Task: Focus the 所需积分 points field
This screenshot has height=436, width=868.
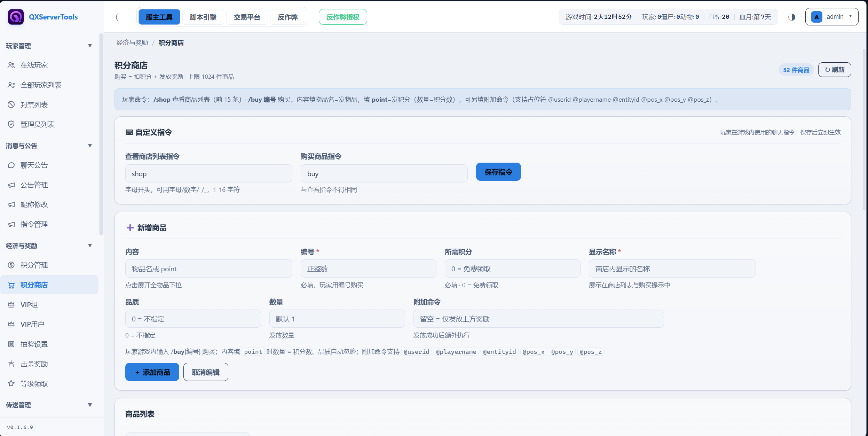Action: (513, 268)
